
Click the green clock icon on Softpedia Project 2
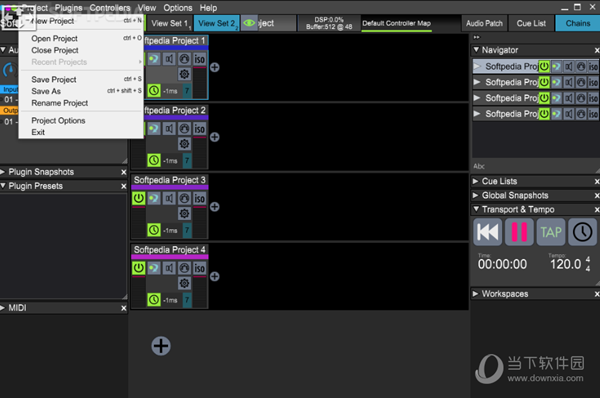[x=154, y=160]
